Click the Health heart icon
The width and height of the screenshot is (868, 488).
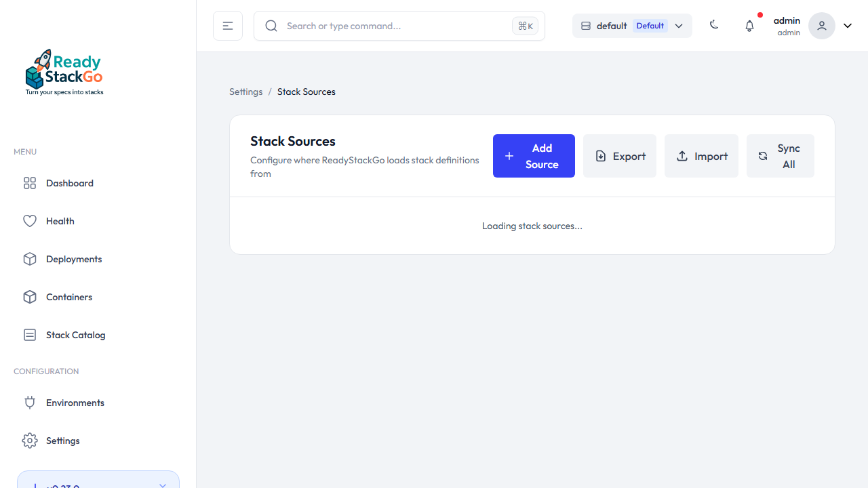click(30, 221)
